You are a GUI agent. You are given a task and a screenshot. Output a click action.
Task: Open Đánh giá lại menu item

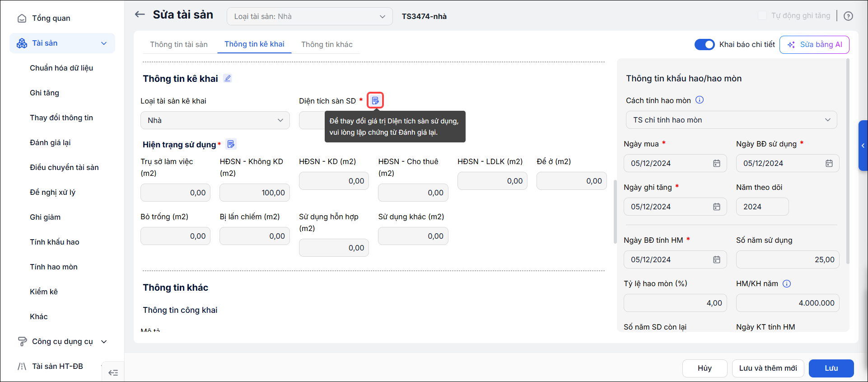(x=50, y=142)
